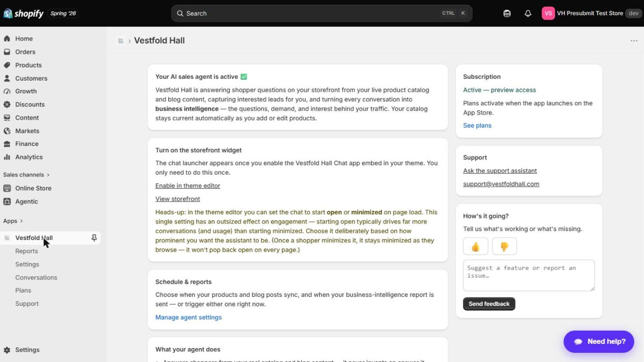Click the thumbs down feedback icon

tap(504, 246)
